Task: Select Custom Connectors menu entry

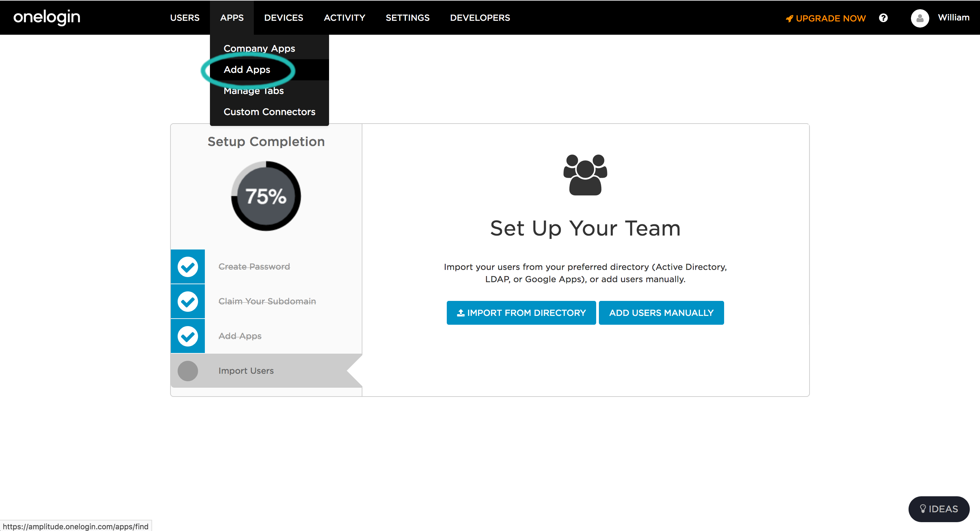Action: click(269, 112)
